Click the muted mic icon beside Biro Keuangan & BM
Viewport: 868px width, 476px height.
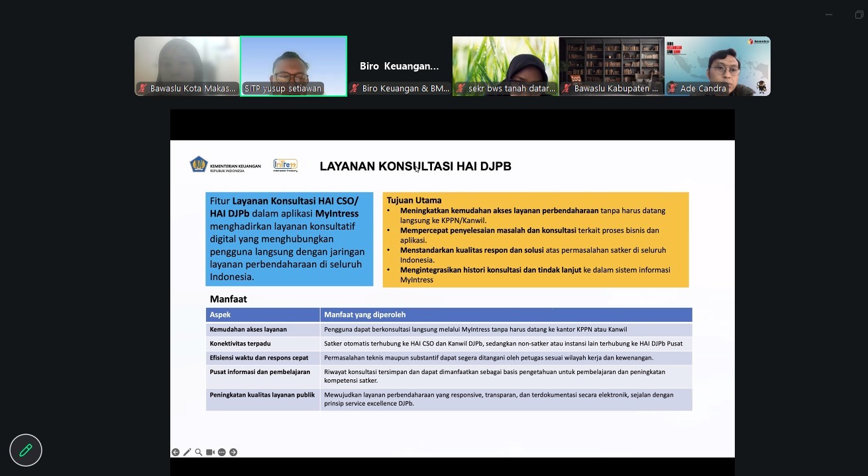point(354,89)
